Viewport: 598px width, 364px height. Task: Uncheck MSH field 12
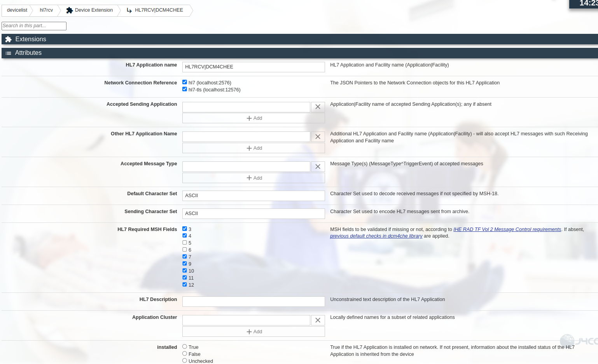(x=185, y=284)
